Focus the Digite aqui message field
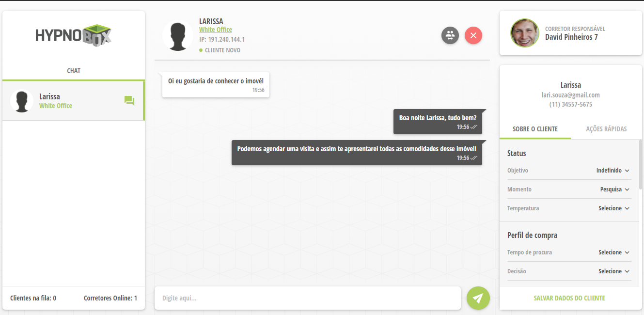Screen dimensions: 644x315 click(x=307, y=298)
